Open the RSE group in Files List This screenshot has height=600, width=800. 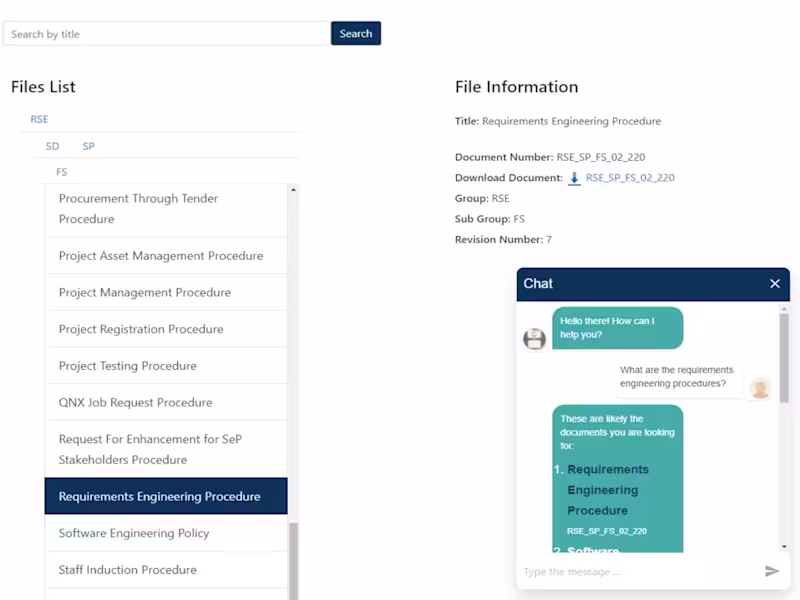[39, 119]
